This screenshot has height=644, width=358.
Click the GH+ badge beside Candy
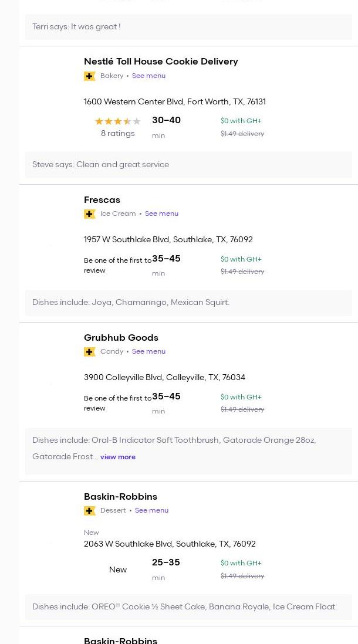point(90,352)
